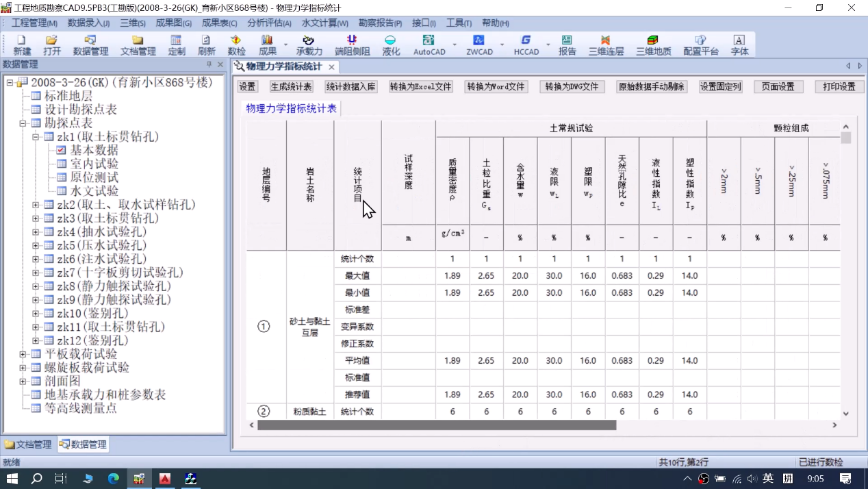Viewport: 868px width, 489px height.
Task: Open the dropdown arrow beside AutoCAD
Action: pyautogui.click(x=455, y=45)
